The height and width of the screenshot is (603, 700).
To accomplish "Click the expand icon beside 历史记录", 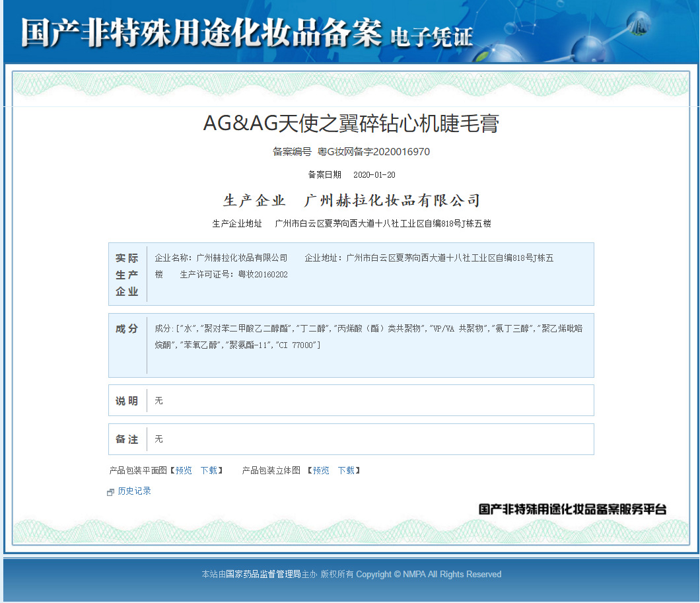I will (111, 492).
